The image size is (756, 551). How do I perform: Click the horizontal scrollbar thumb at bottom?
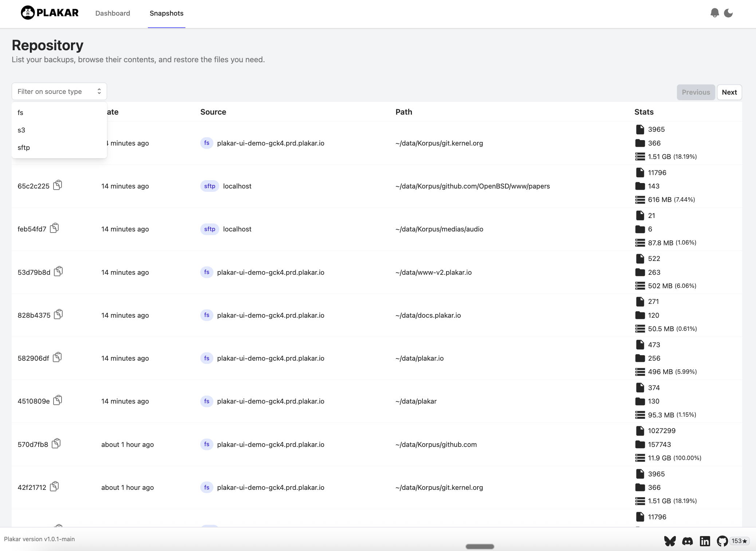pos(480,546)
